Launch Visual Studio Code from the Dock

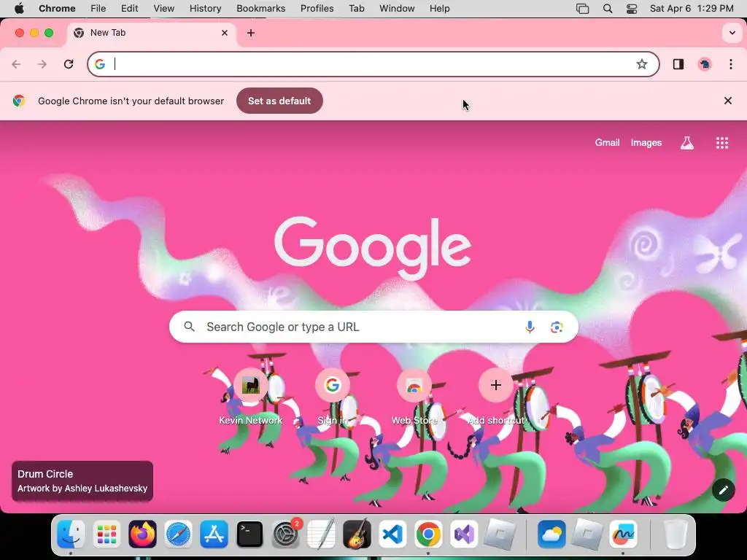(x=392, y=534)
